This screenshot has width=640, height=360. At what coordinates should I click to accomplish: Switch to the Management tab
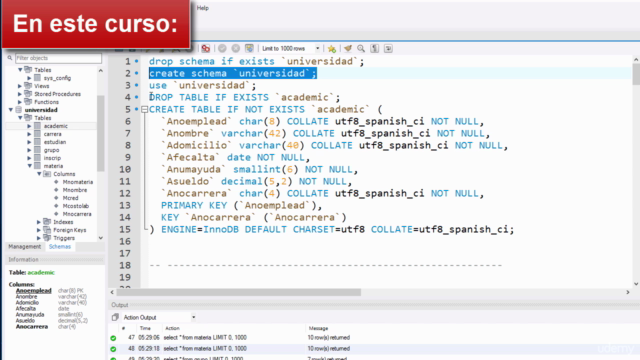(x=24, y=247)
